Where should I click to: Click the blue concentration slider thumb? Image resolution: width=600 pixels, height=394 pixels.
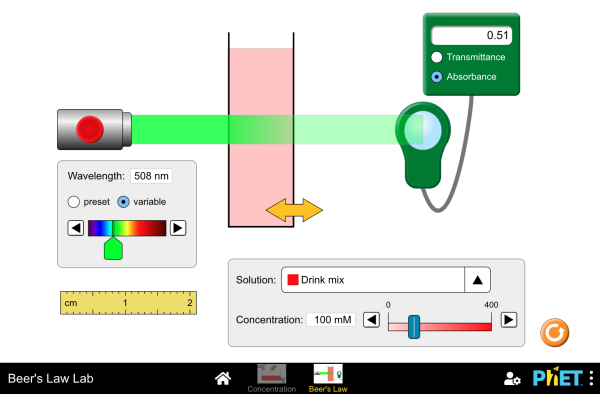[414, 327]
